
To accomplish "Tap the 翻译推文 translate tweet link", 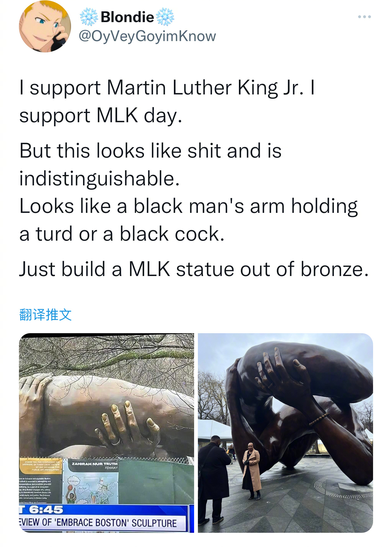I will coord(45,315).
